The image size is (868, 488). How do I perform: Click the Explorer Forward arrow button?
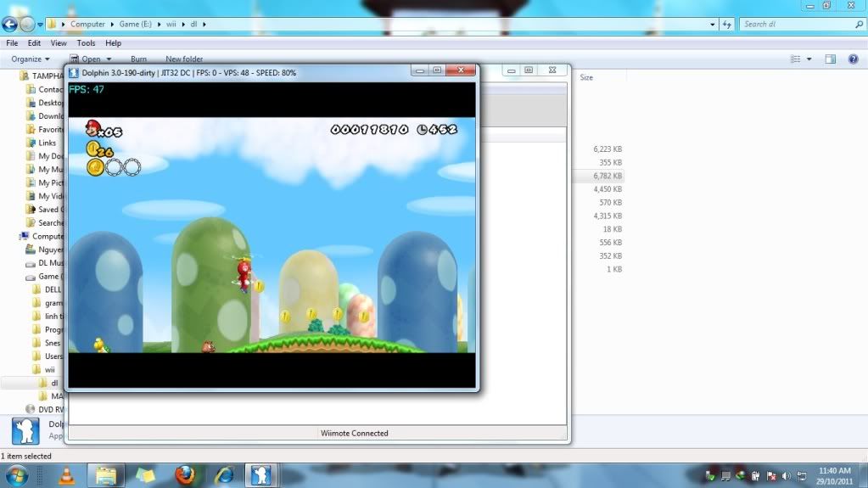[x=26, y=25]
